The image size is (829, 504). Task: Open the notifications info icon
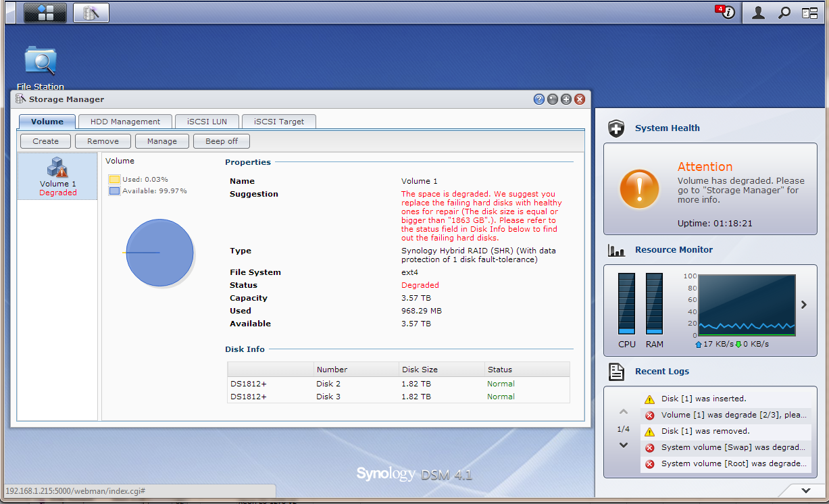point(726,12)
